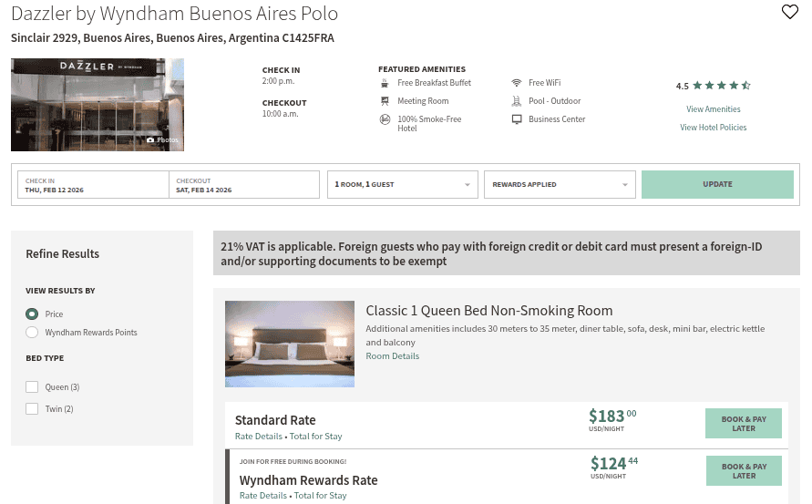Click the Join for free during booking text
812x504 pixels.
click(x=293, y=461)
